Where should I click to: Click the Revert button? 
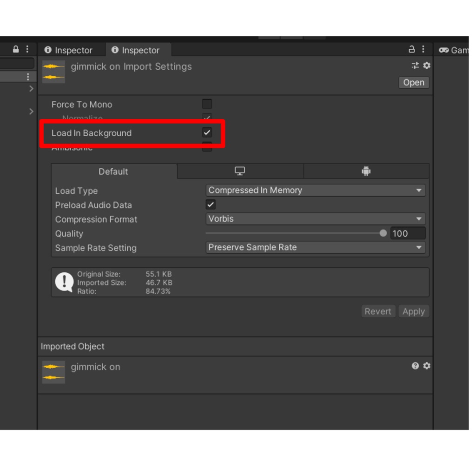point(378,311)
